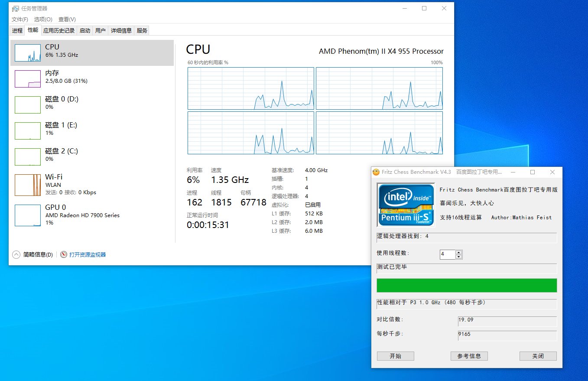
Task: Click the 4.00 GHz base speed value
Action: [316, 170]
